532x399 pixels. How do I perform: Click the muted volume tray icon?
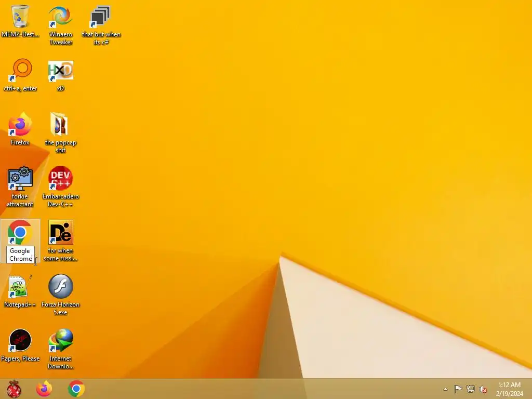click(483, 389)
